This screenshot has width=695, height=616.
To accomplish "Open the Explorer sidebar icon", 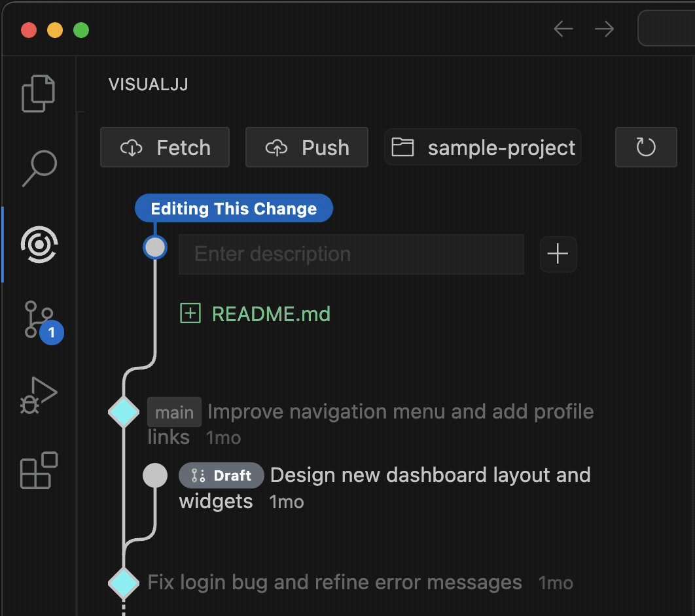I will (x=38, y=93).
